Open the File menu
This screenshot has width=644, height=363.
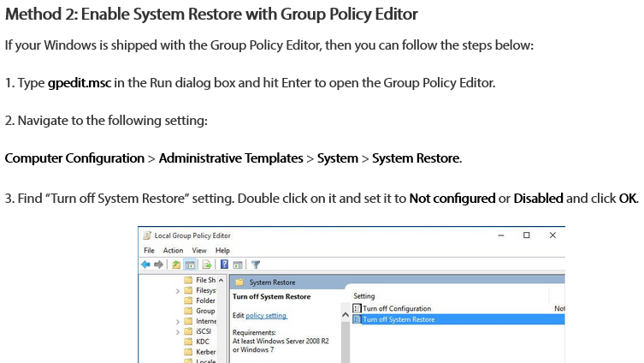tap(149, 250)
